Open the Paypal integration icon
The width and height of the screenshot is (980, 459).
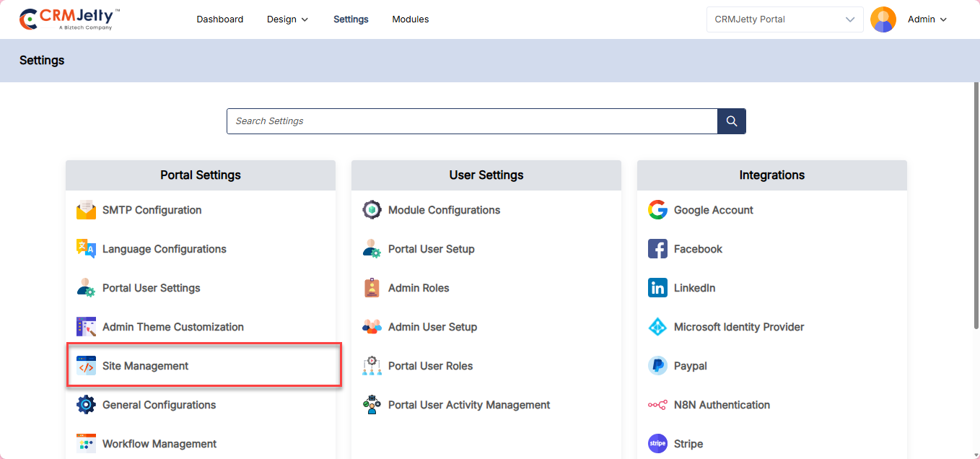[657, 366]
